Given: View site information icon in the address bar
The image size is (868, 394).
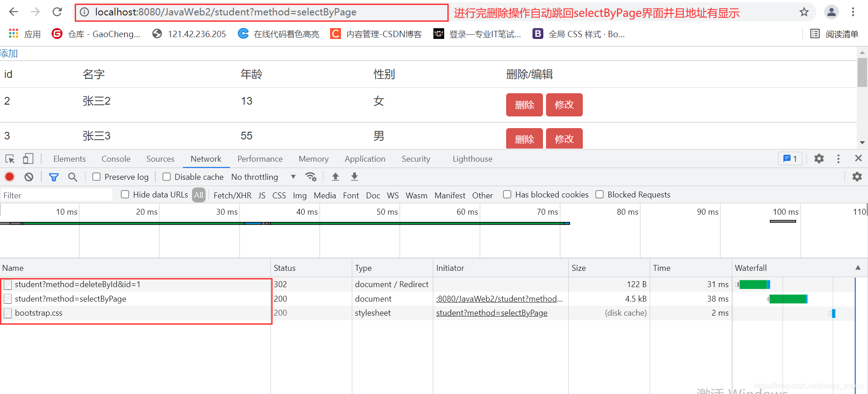Looking at the screenshot, I should [x=85, y=12].
